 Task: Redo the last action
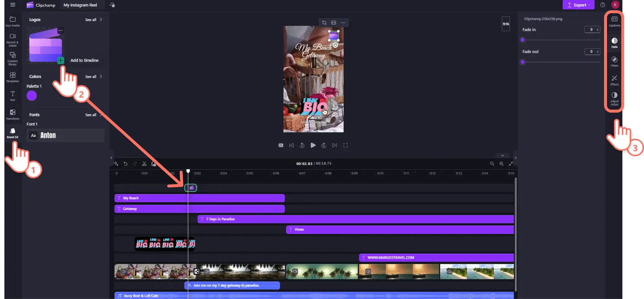tap(135, 164)
